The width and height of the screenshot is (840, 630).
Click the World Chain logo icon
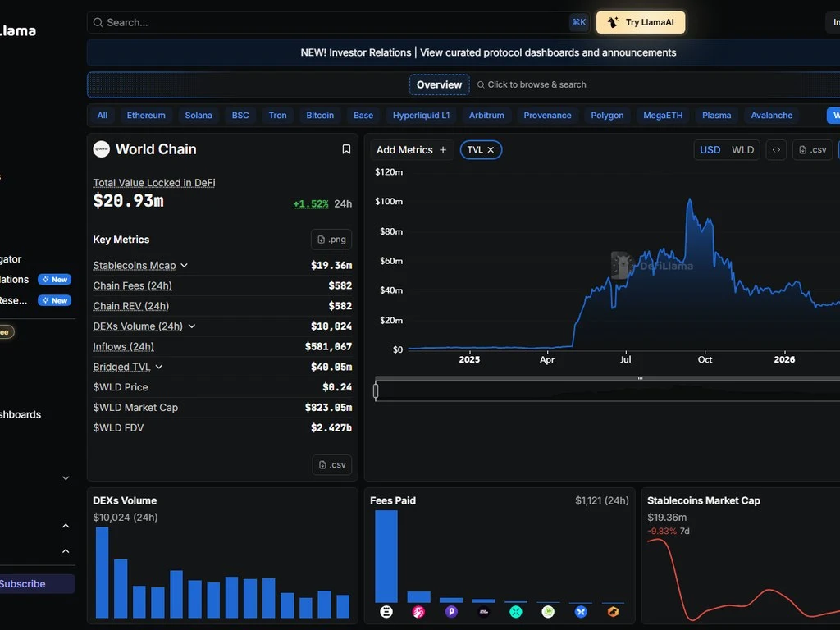pos(101,149)
